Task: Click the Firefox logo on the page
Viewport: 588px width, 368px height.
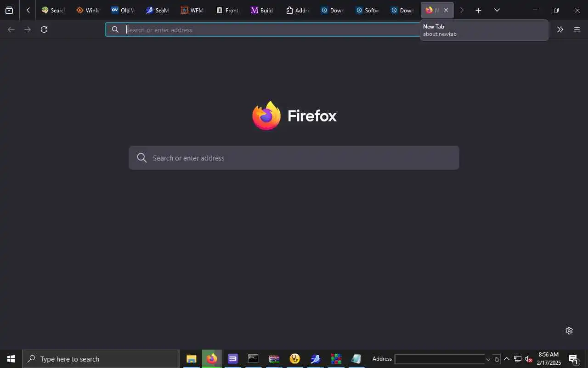Action: pos(266,115)
